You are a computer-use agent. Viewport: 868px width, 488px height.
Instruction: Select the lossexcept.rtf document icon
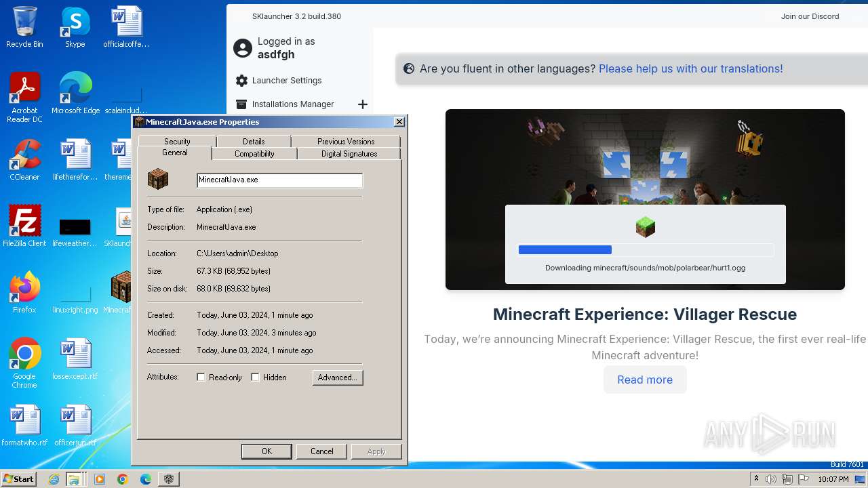pos(75,359)
